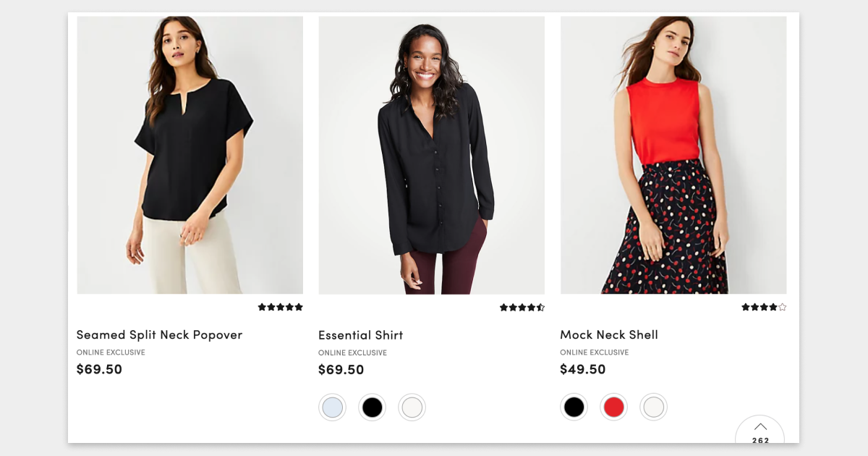Click the Seamed Split Neck Popover product photo
The width and height of the screenshot is (868, 456).
tap(190, 155)
